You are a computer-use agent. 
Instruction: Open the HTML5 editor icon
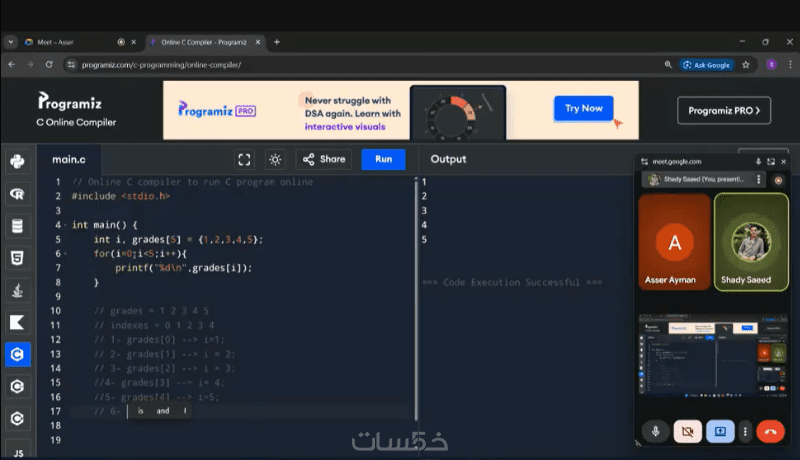[x=17, y=258]
